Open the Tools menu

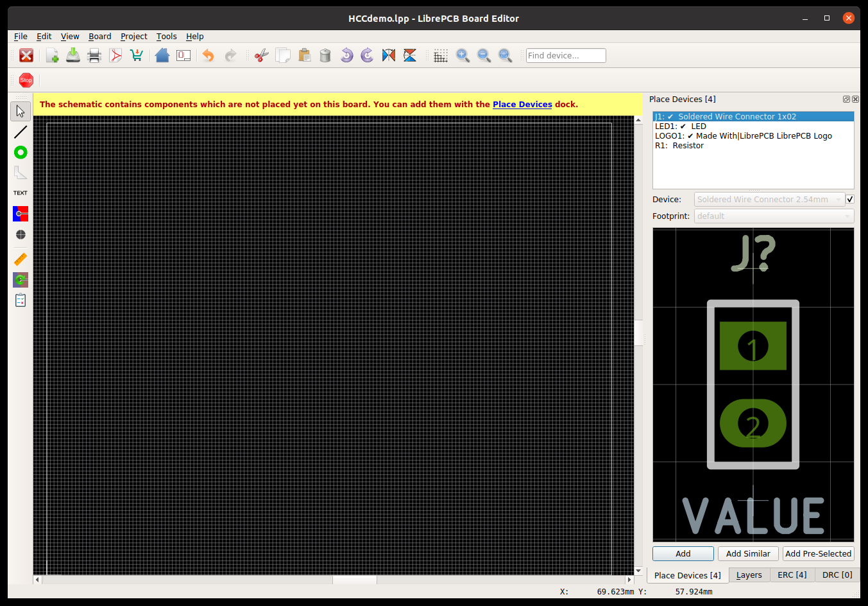tap(167, 37)
